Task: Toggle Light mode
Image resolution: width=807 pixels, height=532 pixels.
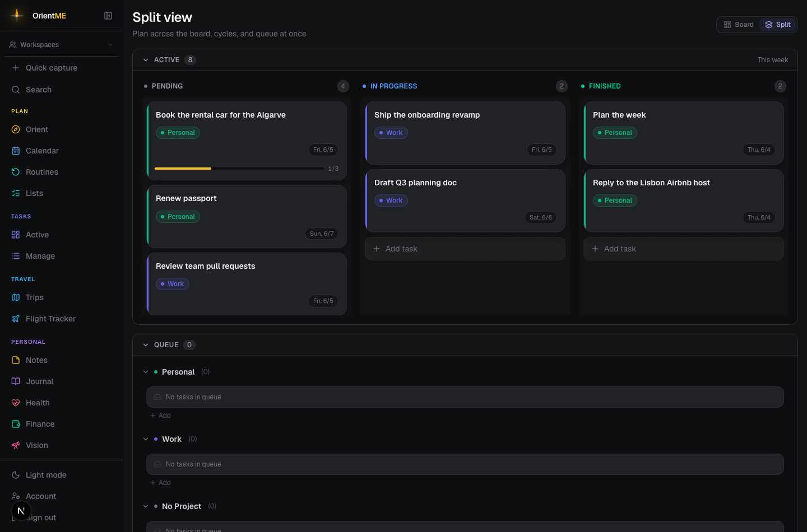Action: (62, 475)
